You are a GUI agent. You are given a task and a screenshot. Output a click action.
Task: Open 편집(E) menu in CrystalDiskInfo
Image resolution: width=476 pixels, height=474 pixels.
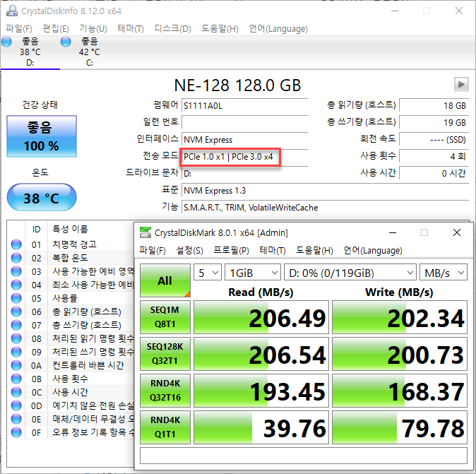56,28
